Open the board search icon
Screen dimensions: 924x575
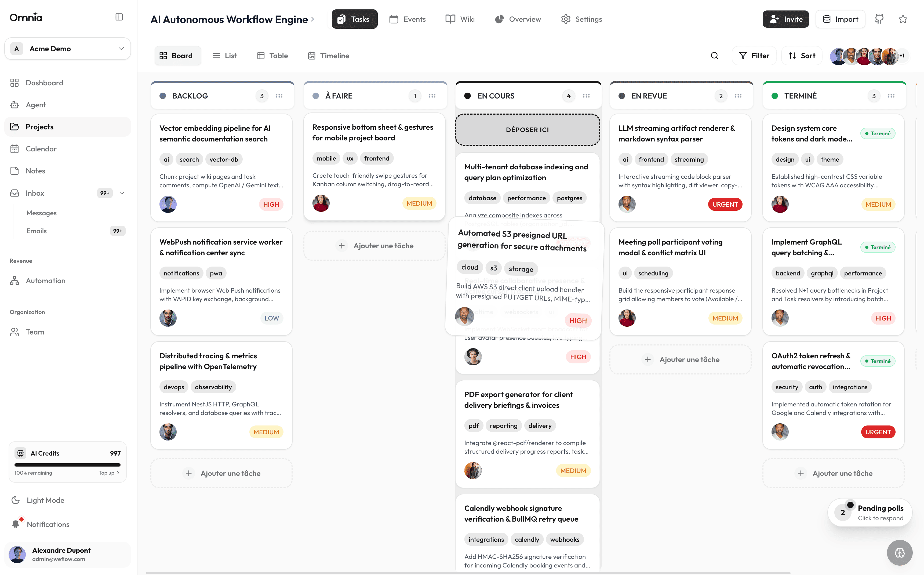click(715, 56)
